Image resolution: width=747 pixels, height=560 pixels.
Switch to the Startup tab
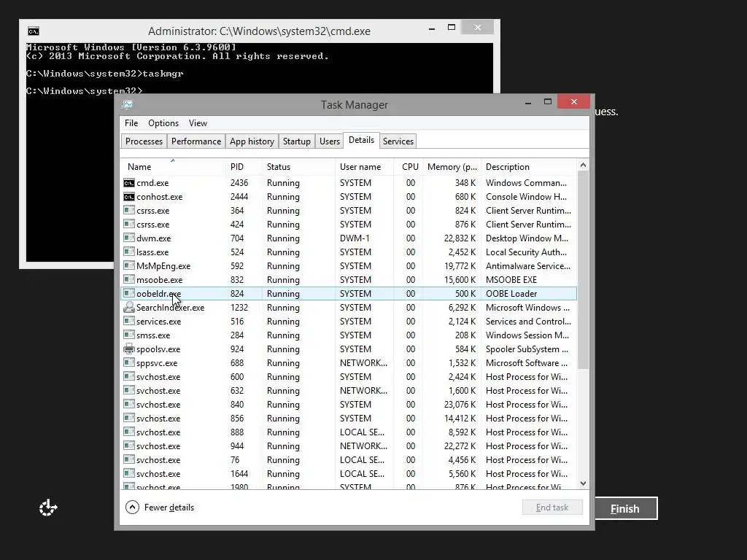tap(296, 141)
